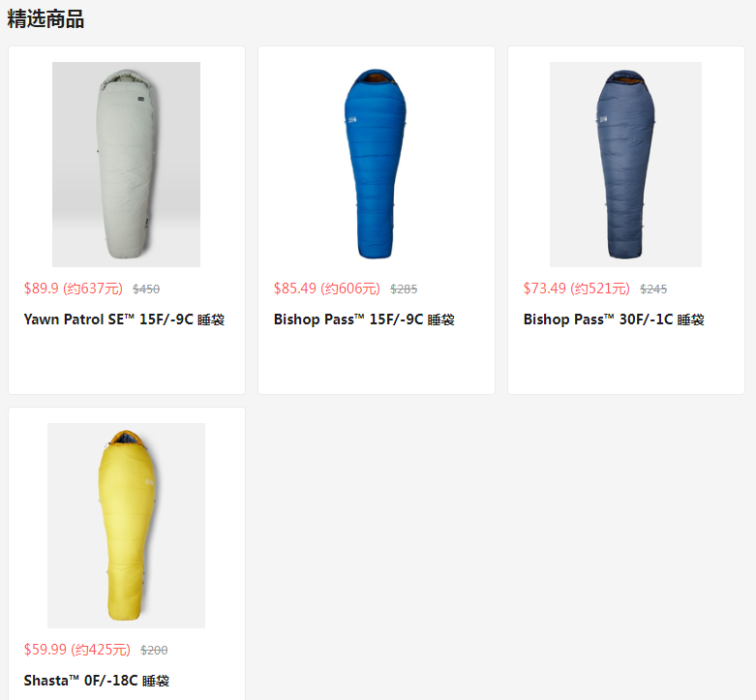The height and width of the screenshot is (700, 756).
Task: Select the Yawn Patrol SE™ 15F/-9C 睡袋 title
Action: pos(124,320)
